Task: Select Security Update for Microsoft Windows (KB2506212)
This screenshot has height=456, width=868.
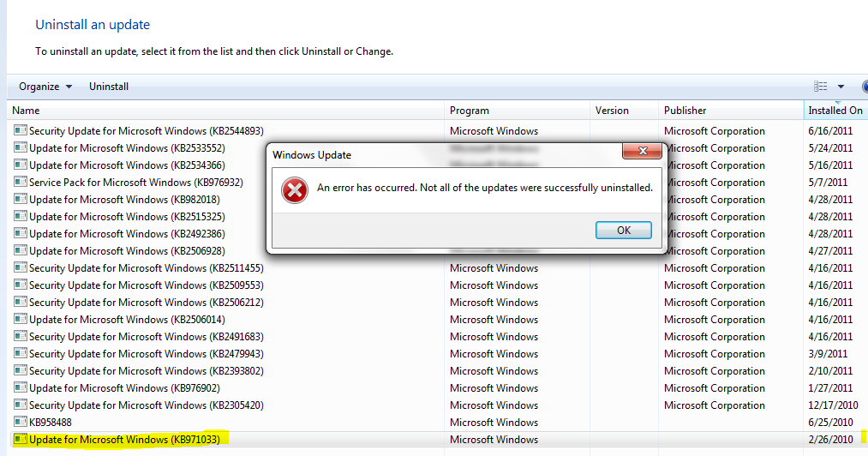Action: click(x=147, y=303)
